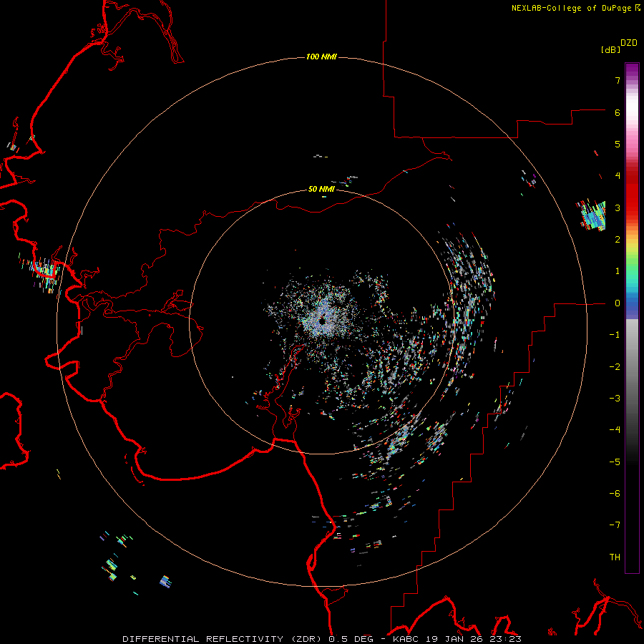Click the "NEXLAB-College of DuPage" credit text
This screenshot has height=644, width=644.
(x=571, y=8)
